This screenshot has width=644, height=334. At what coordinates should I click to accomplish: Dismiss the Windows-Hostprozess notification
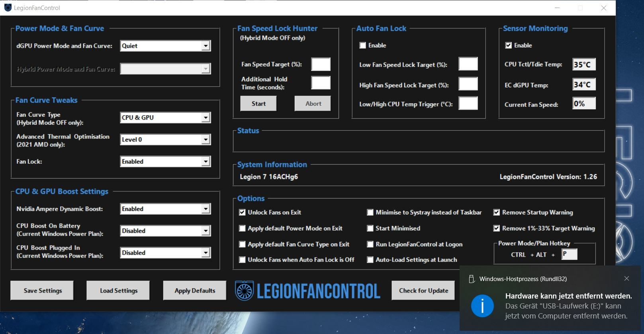626,279
